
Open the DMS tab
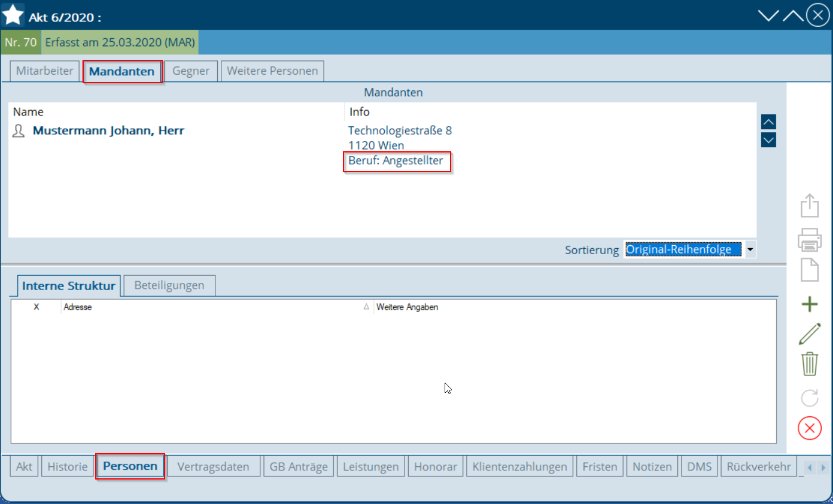pyautogui.click(x=700, y=466)
